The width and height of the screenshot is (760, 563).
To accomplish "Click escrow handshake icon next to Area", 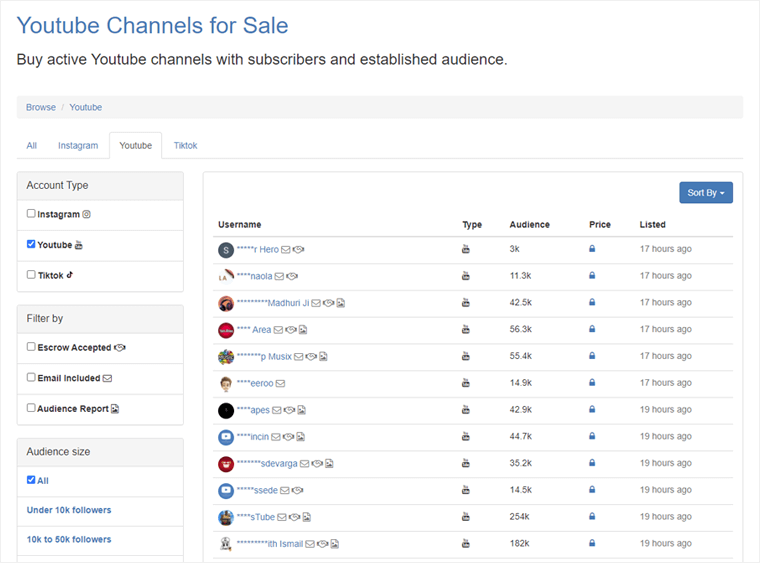I will 291,330.
